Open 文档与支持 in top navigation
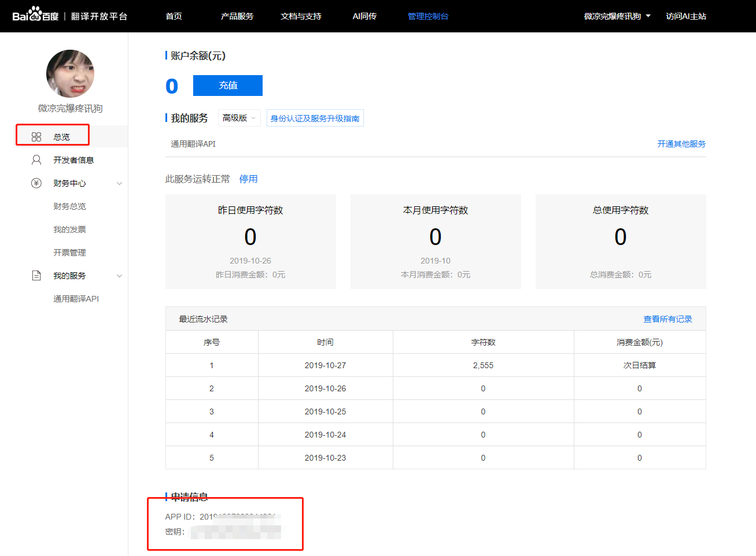Image resolution: width=756 pixels, height=556 pixels. tap(301, 16)
